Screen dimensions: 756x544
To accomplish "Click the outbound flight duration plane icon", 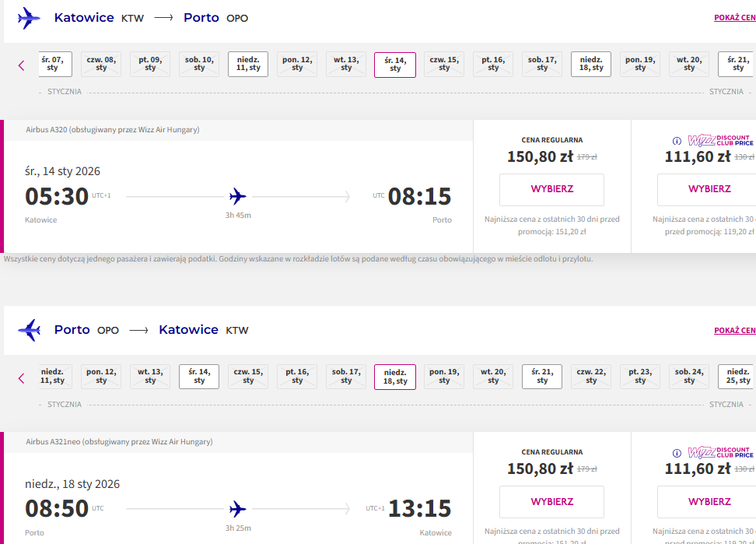I will point(238,196).
